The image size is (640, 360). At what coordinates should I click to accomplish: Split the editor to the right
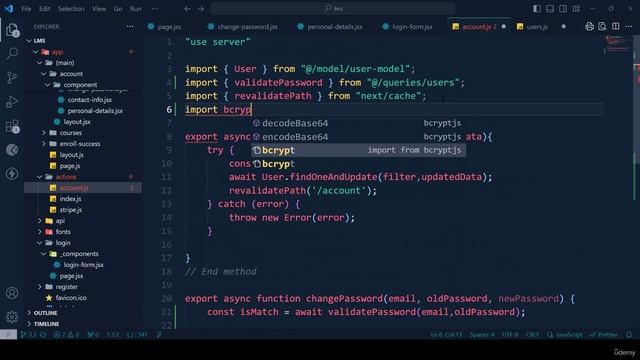616,27
